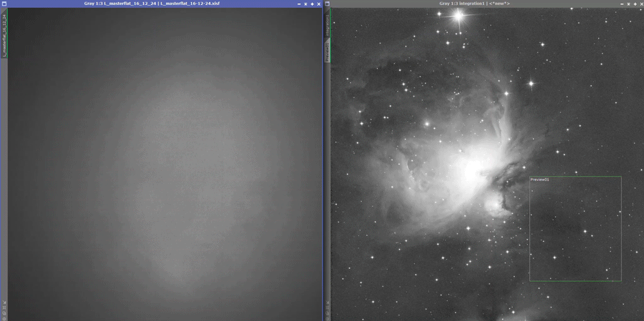The width and height of the screenshot is (644, 321).
Task: Click fit-view bracket icon in masterflat window
Action: click(x=4, y=307)
